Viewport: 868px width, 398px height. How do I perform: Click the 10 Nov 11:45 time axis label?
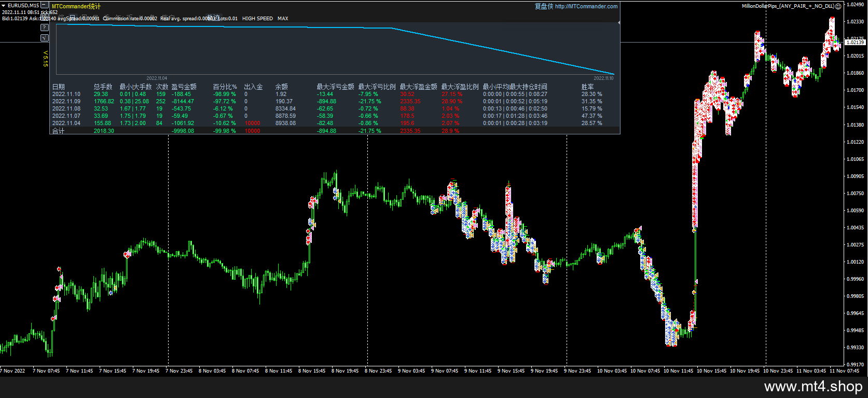(678, 371)
